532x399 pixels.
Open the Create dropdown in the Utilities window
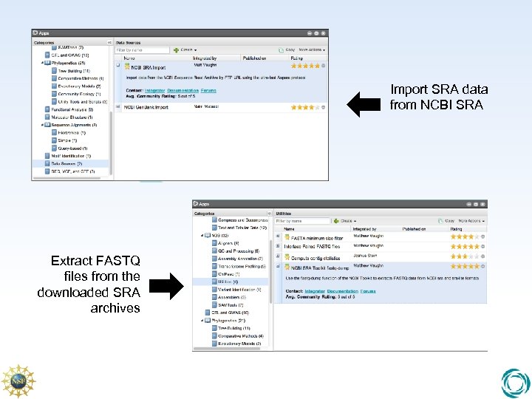tap(345, 221)
